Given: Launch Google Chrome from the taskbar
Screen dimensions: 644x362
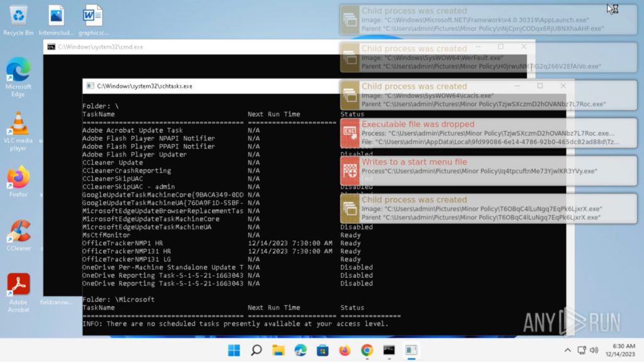Looking at the screenshot, I should 367,351.
